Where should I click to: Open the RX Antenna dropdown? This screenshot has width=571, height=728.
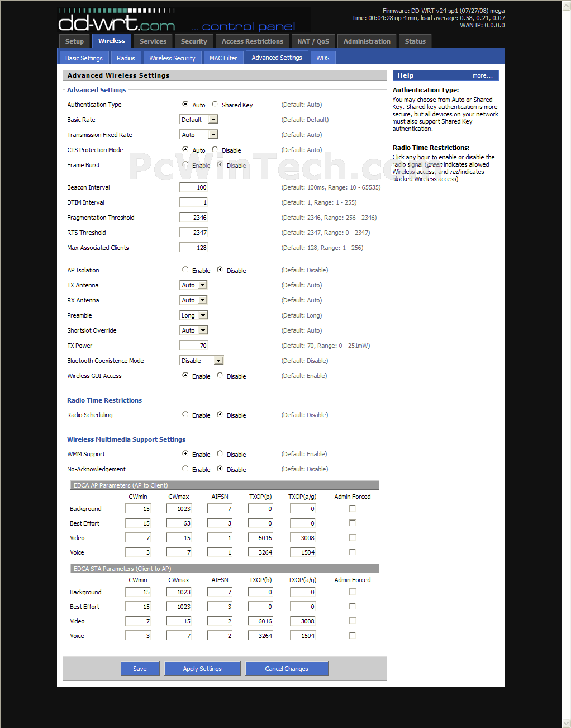(x=193, y=300)
